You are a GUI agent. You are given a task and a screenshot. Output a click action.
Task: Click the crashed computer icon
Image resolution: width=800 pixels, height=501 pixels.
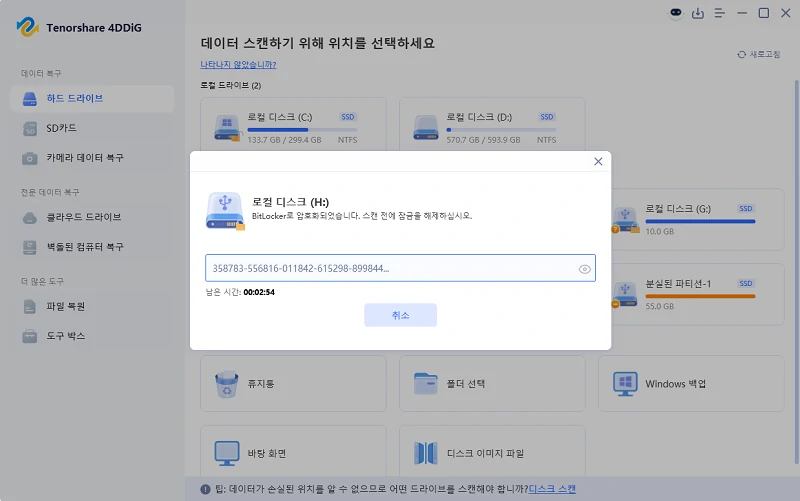[30, 247]
